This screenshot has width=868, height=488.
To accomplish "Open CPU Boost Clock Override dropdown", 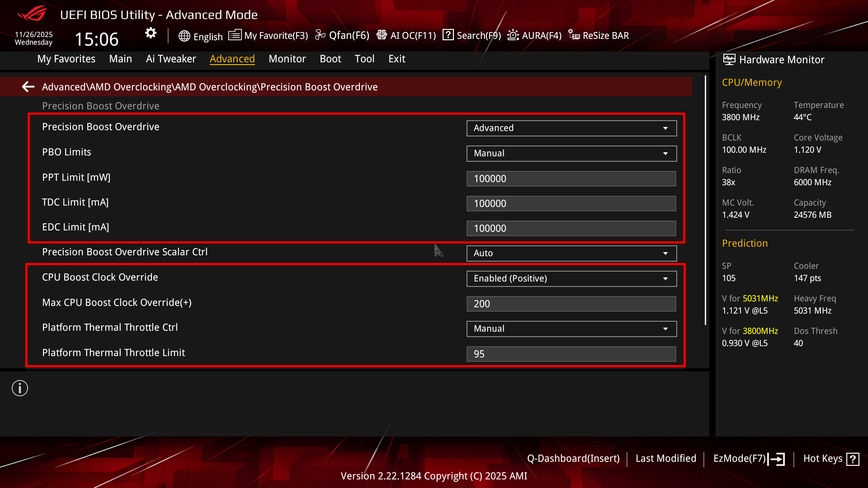I will tap(571, 279).
